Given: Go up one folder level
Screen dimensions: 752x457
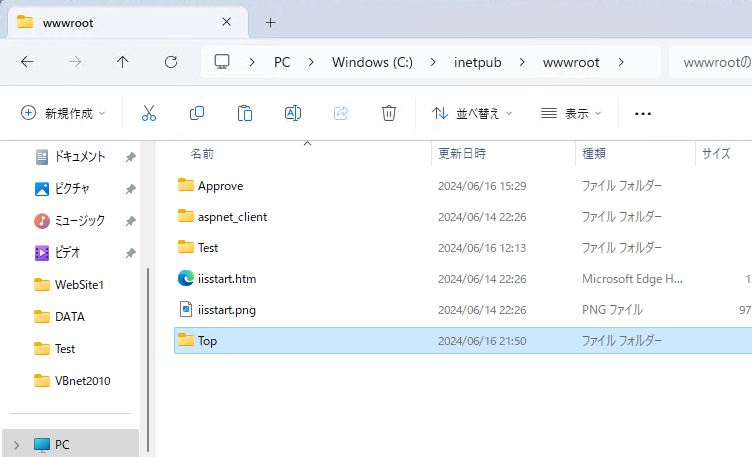Looking at the screenshot, I should 122,62.
